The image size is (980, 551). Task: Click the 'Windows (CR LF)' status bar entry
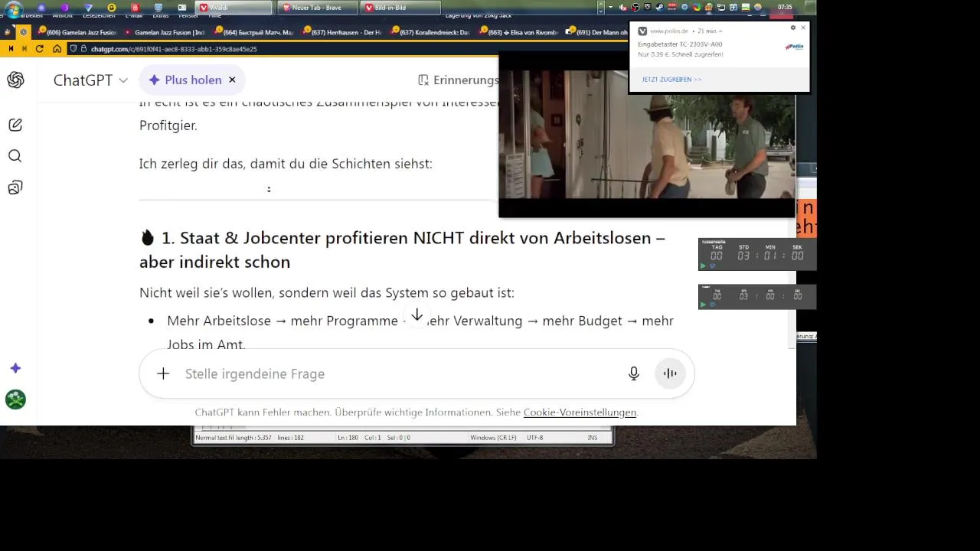(492, 438)
